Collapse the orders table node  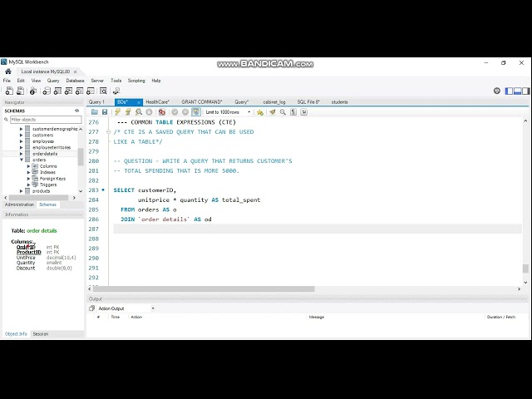21,160
